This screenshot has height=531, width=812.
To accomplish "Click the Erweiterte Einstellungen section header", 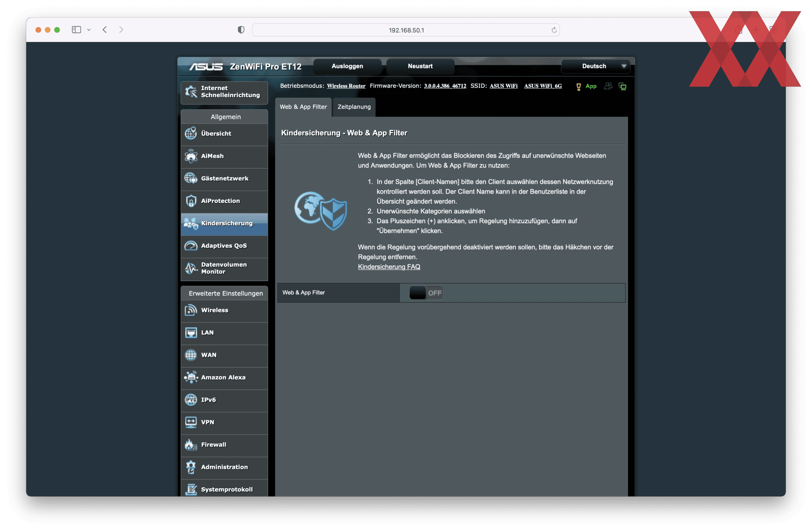I will 224,293.
